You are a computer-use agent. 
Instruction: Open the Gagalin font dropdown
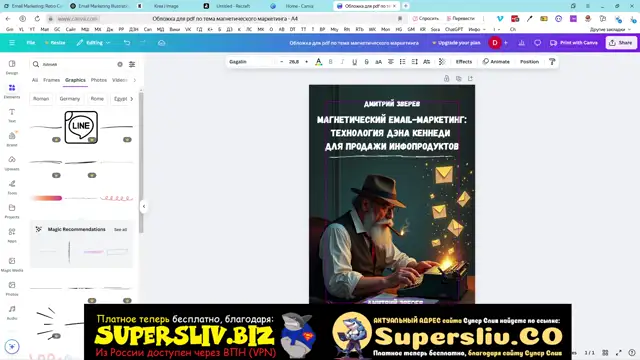tap(256, 62)
